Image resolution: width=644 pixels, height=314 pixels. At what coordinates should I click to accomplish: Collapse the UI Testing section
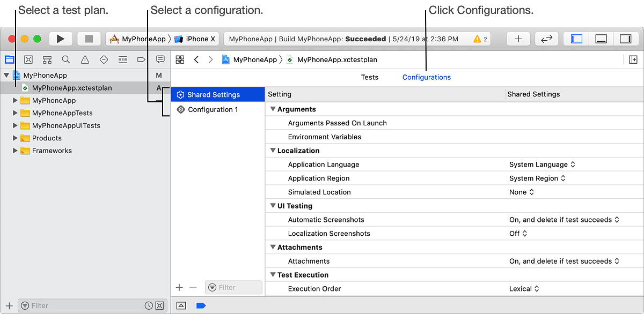(273, 206)
